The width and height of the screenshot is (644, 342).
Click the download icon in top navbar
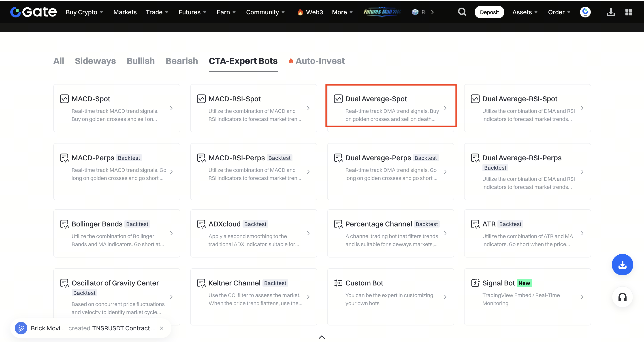(610, 12)
